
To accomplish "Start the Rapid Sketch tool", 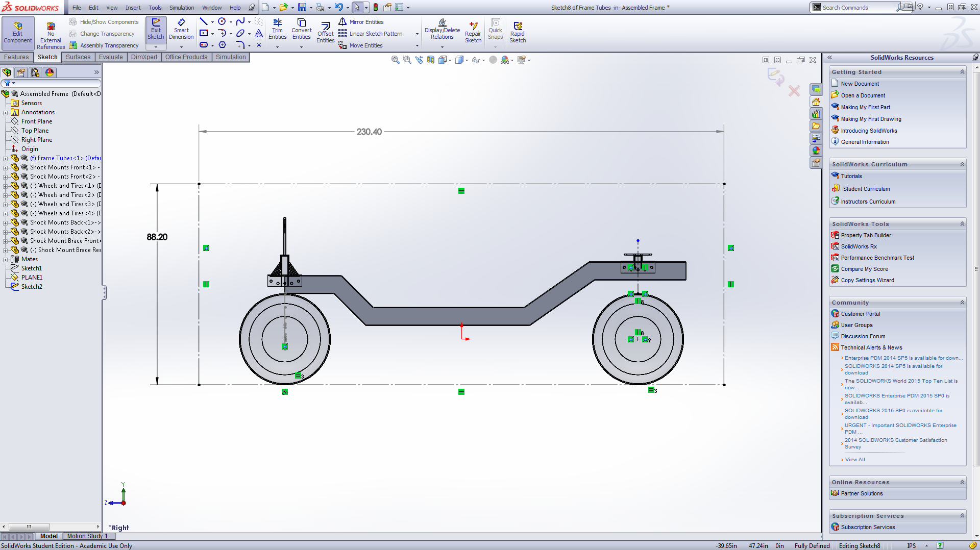I will click(517, 32).
